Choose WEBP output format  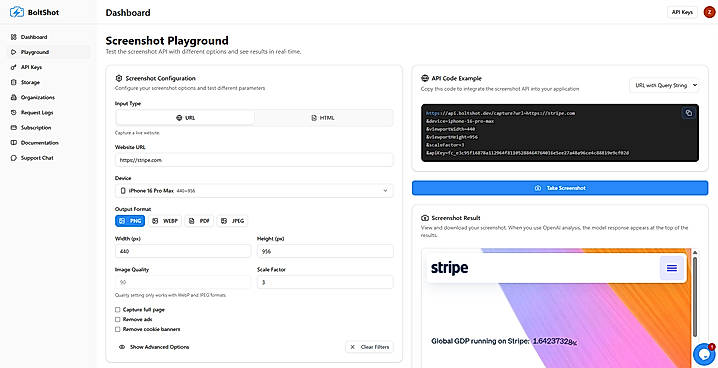(x=165, y=221)
